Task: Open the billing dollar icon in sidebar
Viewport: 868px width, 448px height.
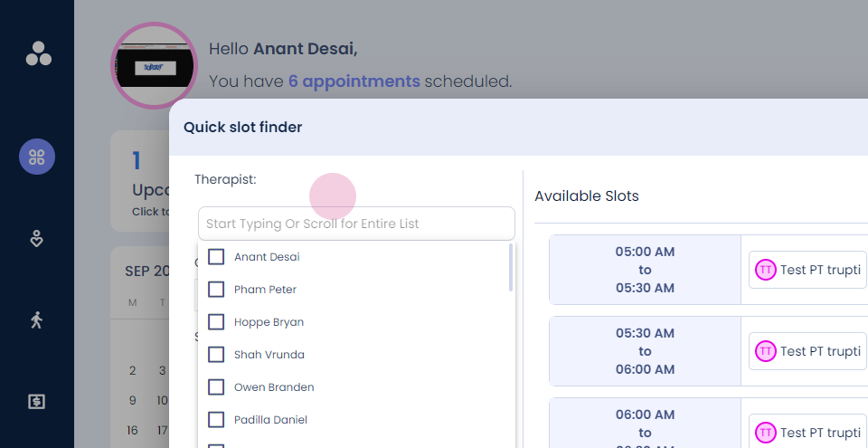Action: (x=36, y=402)
